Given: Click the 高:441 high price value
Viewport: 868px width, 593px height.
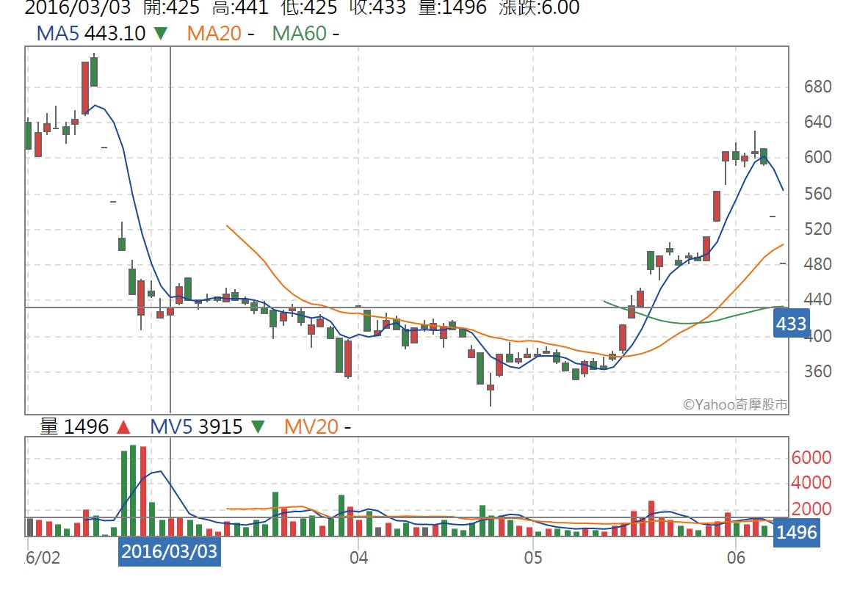Looking at the screenshot, I should [x=240, y=8].
